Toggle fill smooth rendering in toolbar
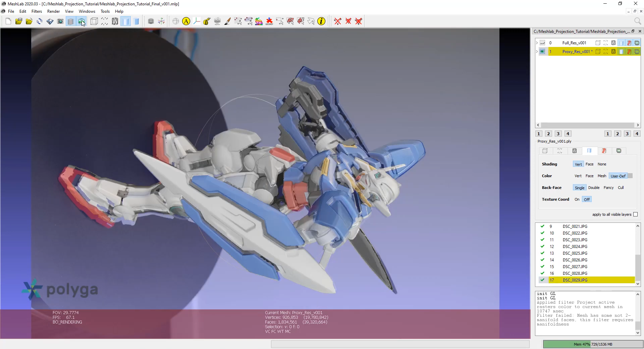This screenshot has height=349, width=644. (x=125, y=21)
